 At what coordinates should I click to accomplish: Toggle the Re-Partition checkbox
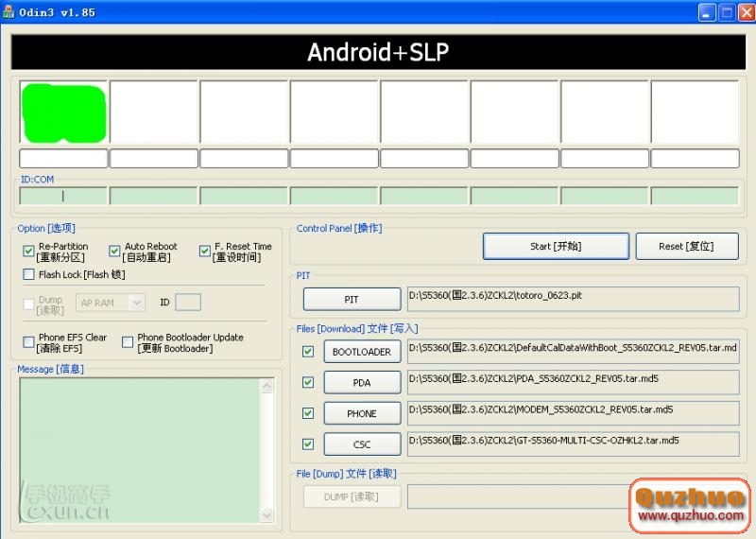(29, 252)
